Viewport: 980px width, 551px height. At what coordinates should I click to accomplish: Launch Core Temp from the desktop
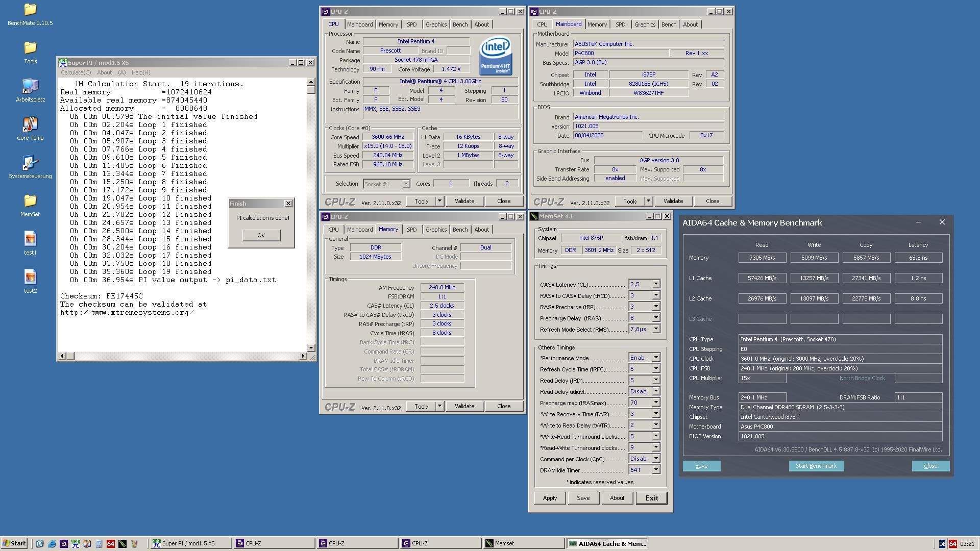point(30,129)
